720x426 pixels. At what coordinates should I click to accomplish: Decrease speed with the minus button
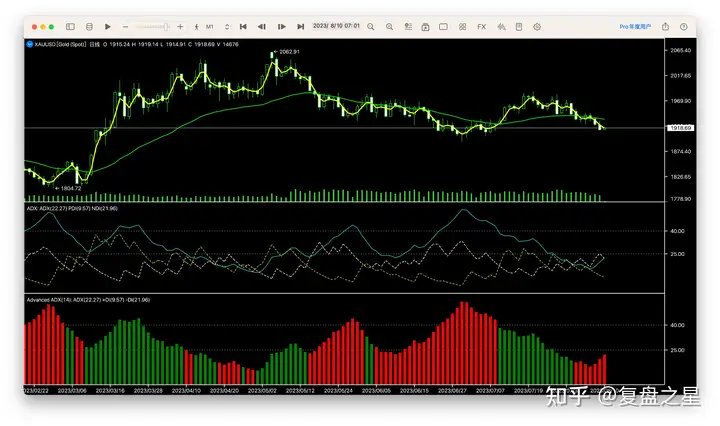pos(125,27)
